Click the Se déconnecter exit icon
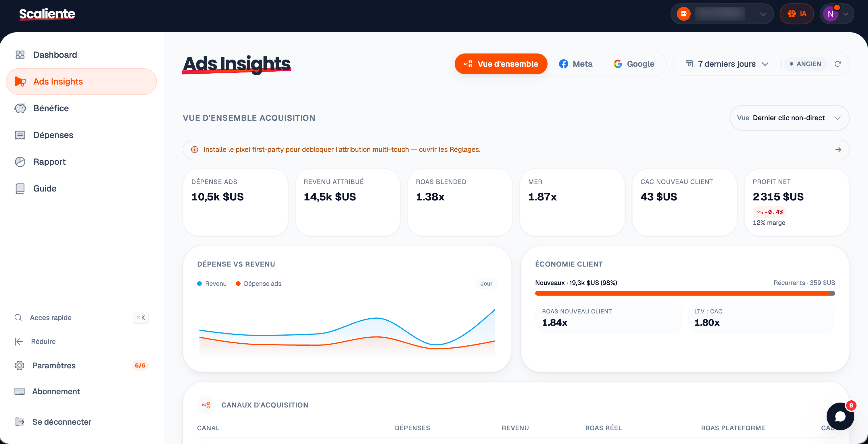This screenshot has height=444, width=868. [x=20, y=422]
